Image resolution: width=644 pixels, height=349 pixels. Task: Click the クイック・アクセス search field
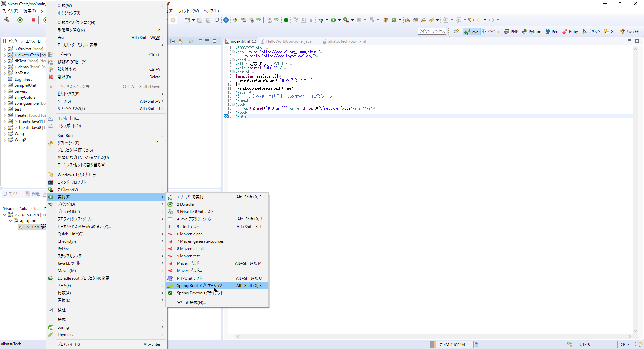pos(432,31)
